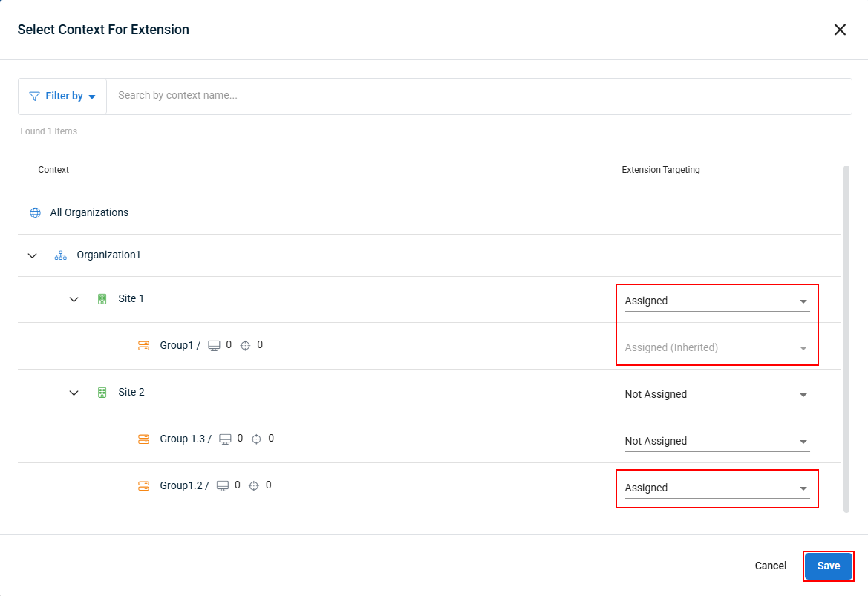Click Group1 target crosshair icon
This screenshot has width=868, height=596.
(x=245, y=346)
